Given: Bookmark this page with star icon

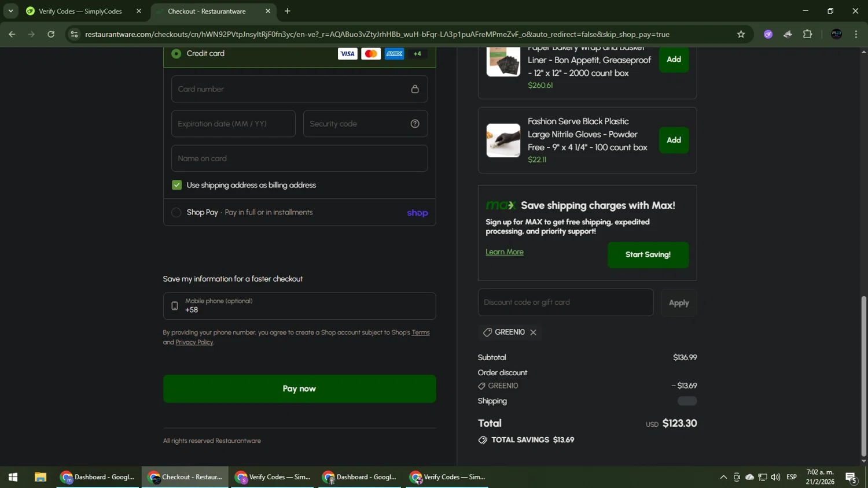Looking at the screenshot, I should (741, 34).
